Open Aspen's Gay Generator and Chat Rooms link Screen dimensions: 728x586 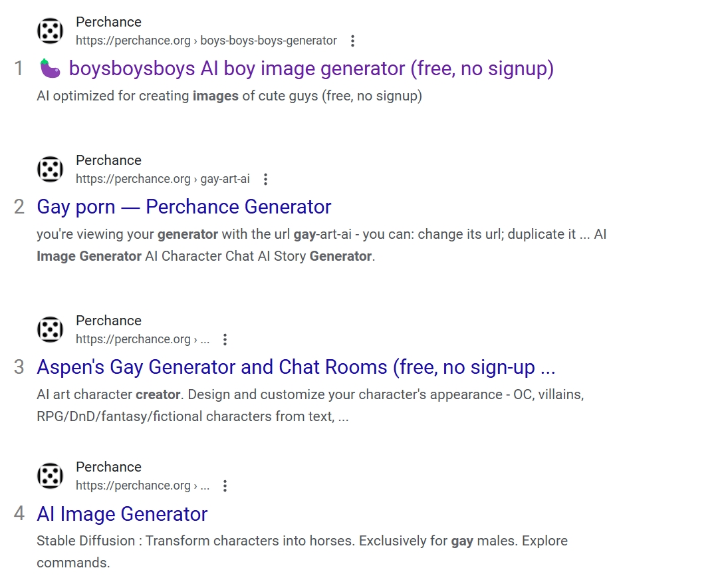296,367
